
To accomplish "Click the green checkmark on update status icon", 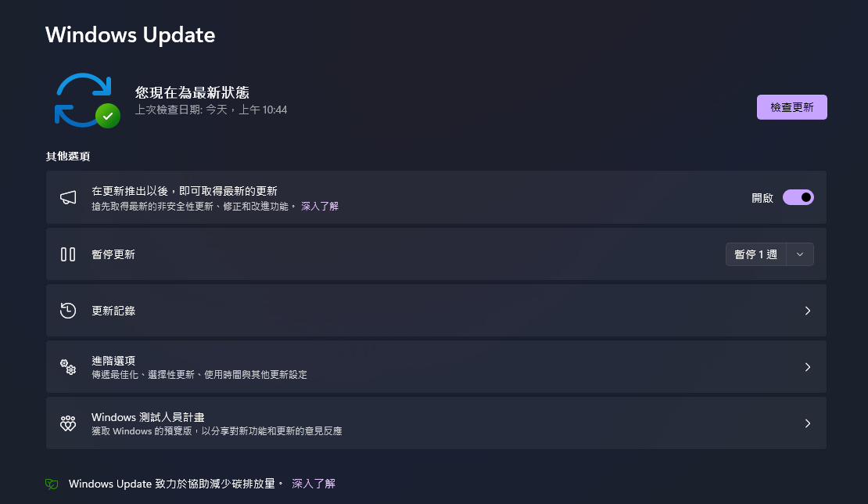I will click(108, 116).
